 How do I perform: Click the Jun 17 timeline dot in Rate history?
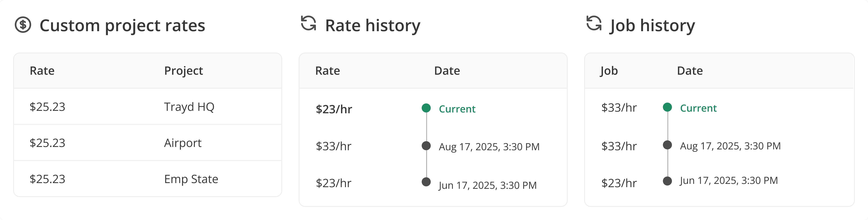(426, 182)
